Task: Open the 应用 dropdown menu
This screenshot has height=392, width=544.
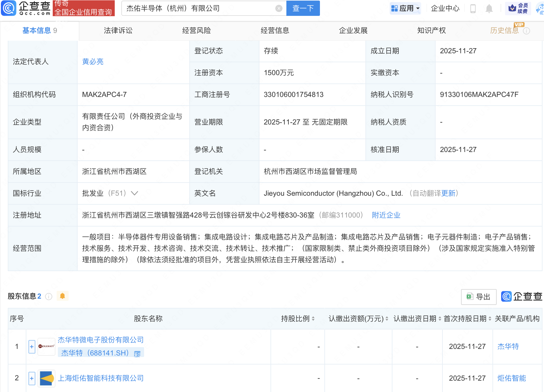Action: click(x=406, y=8)
